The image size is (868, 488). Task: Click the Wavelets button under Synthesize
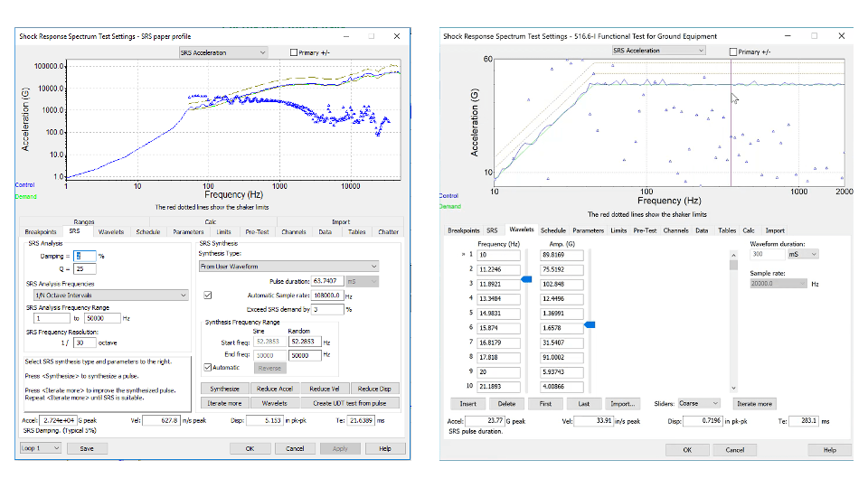coord(275,403)
